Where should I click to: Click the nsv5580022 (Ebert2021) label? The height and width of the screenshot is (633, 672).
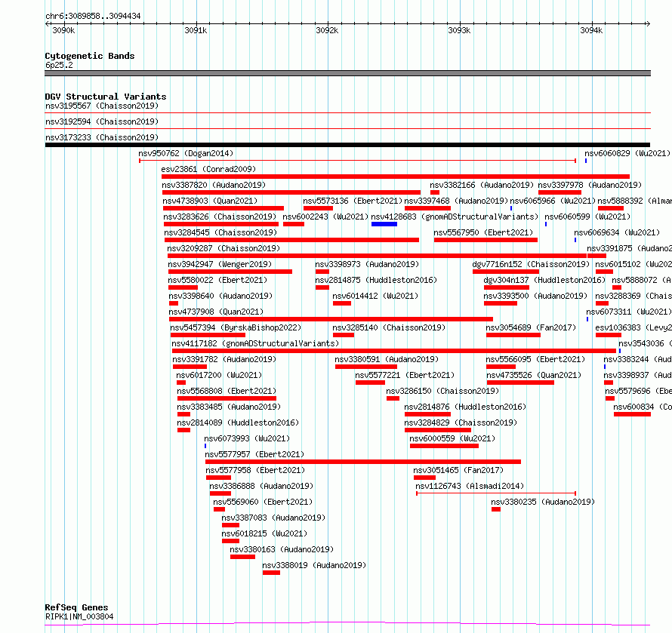[x=217, y=280]
